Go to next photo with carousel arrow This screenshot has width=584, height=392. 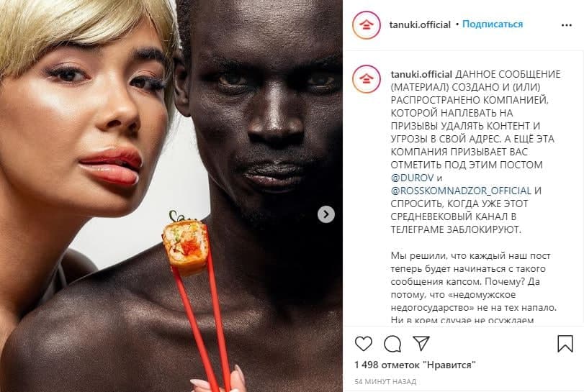326,214
